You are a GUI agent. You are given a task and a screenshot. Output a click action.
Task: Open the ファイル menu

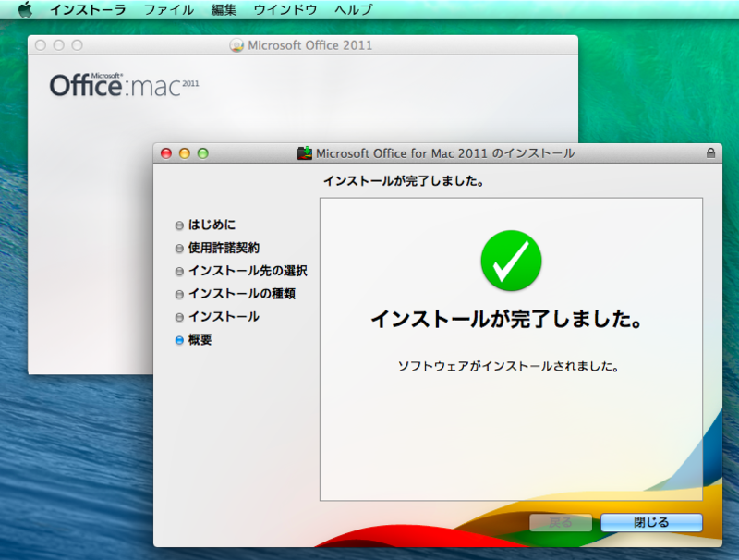coord(169,9)
